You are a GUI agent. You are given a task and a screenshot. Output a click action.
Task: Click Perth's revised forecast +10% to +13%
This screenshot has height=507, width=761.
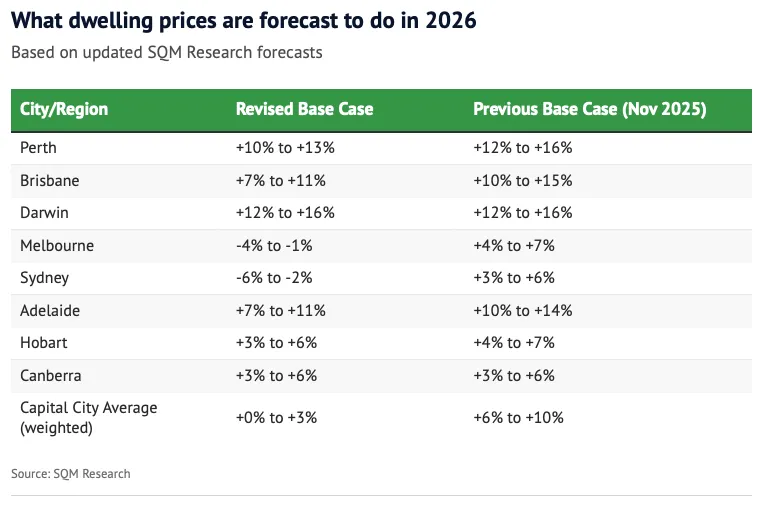click(x=285, y=147)
